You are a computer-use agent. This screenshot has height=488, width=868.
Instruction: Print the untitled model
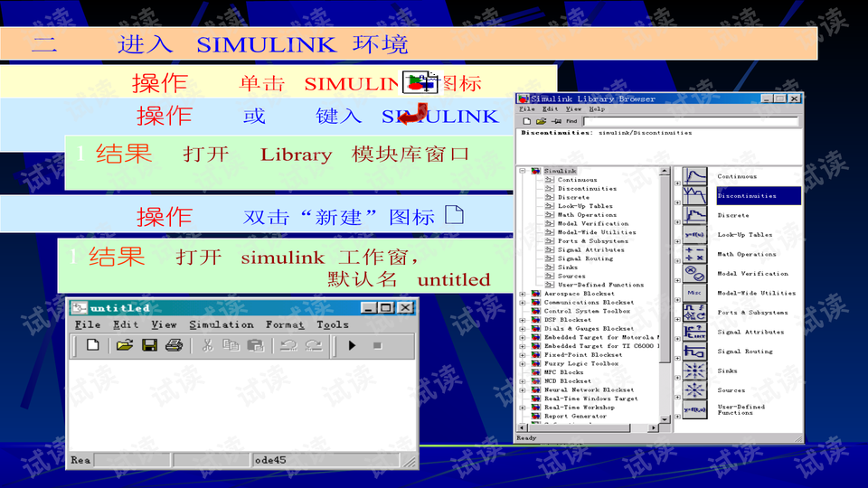pyautogui.click(x=174, y=346)
